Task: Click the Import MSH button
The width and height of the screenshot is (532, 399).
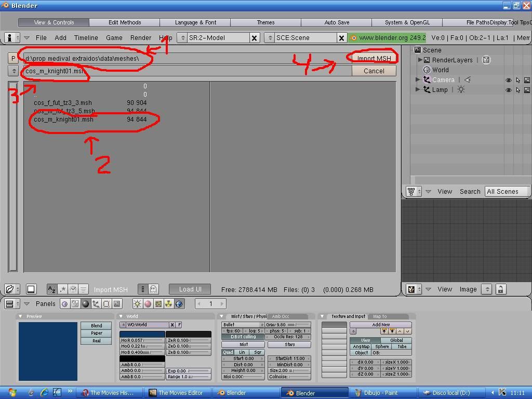Action: [x=374, y=58]
